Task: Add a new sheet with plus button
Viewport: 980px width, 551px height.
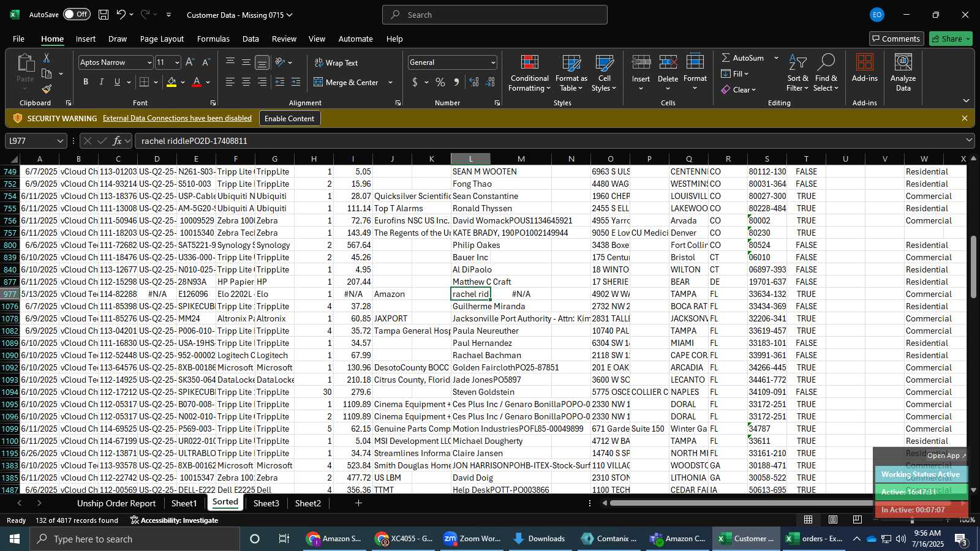Action: pos(358,503)
